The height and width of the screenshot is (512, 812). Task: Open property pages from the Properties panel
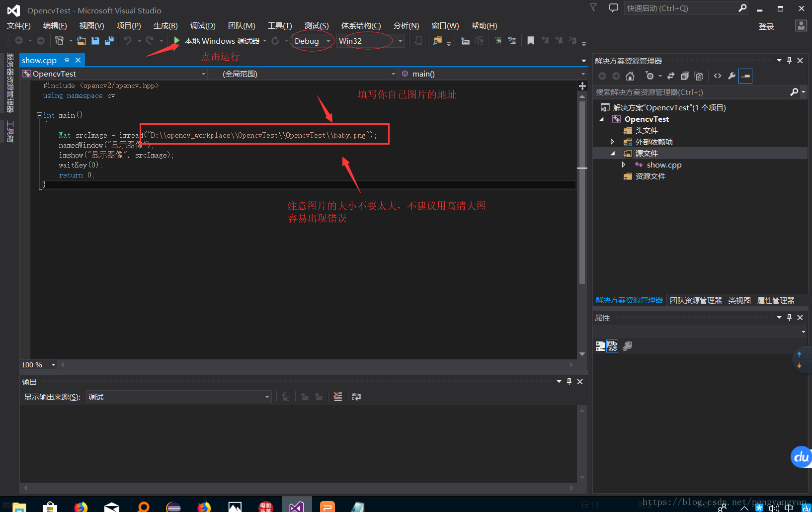[x=628, y=346]
